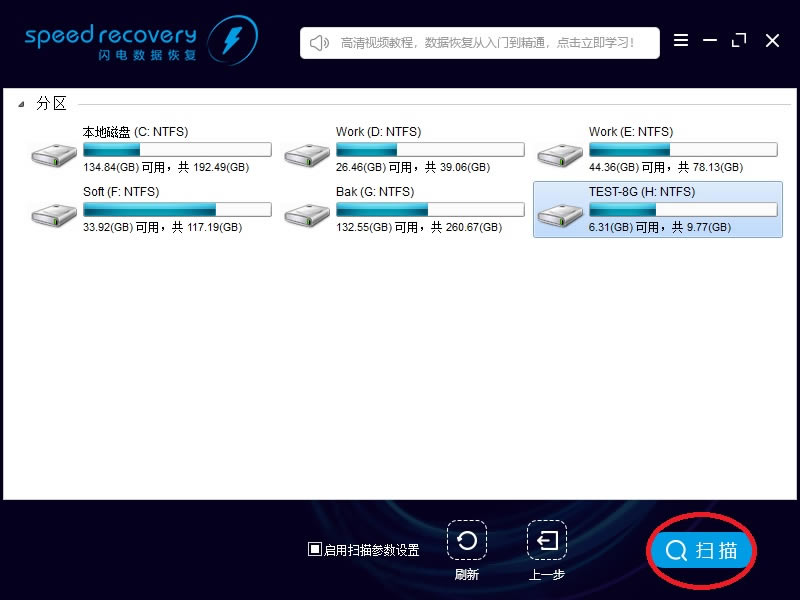Toggle 启用扫描参数设置 checkbox
Screen dimensions: 800x600
pyautogui.click(x=314, y=549)
